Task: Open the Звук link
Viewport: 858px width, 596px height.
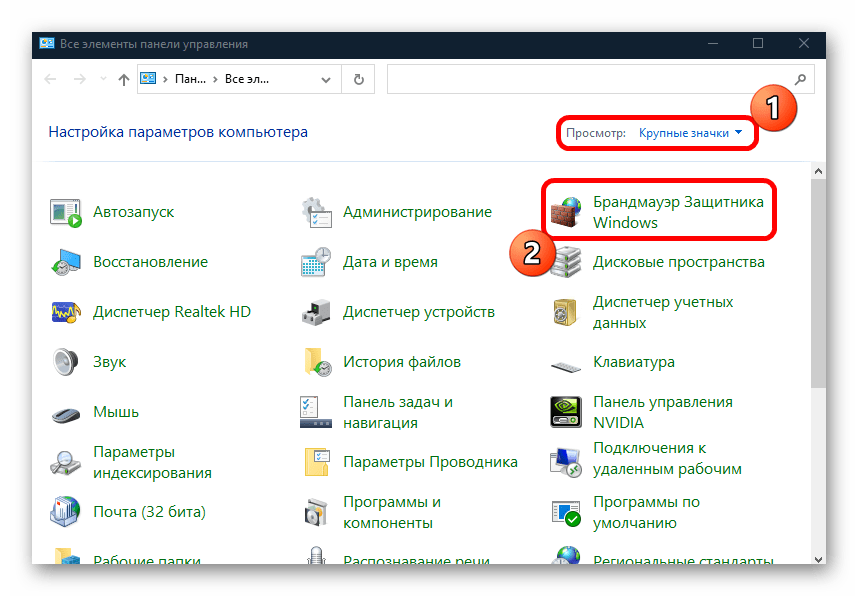Action: coord(109,362)
